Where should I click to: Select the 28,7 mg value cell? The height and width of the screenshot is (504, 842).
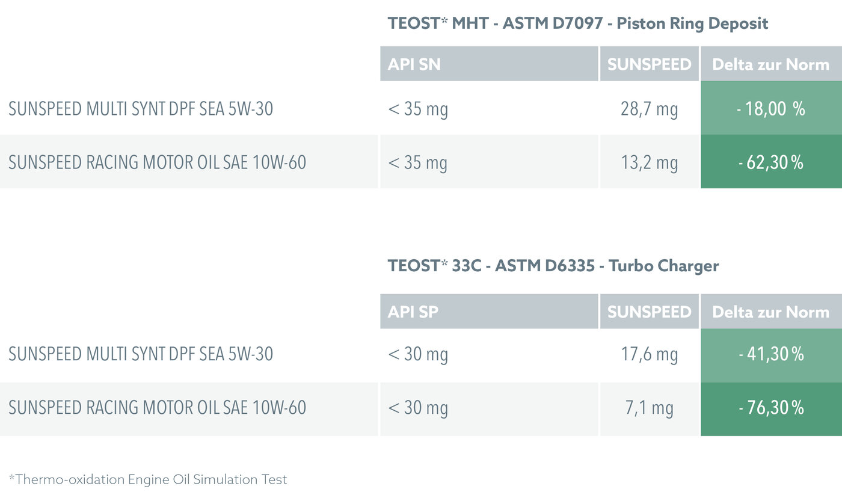[x=649, y=109]
